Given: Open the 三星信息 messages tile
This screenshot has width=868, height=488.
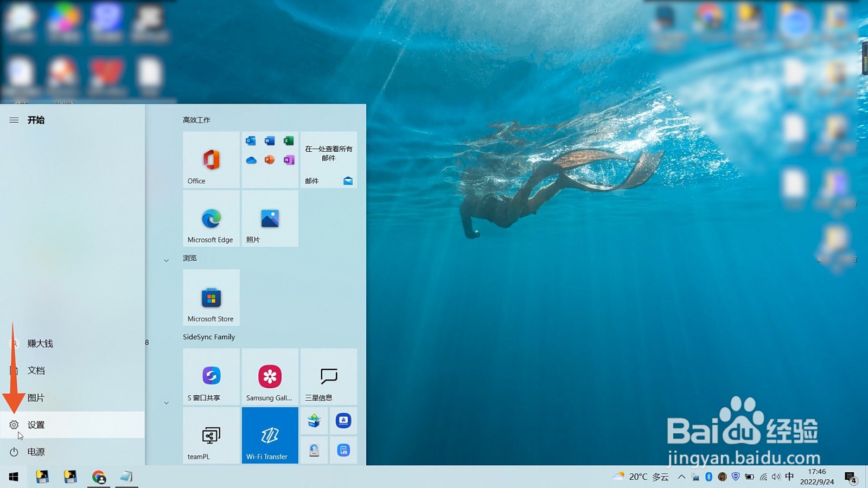Looking at the screenshot, I should coord(328,377).
